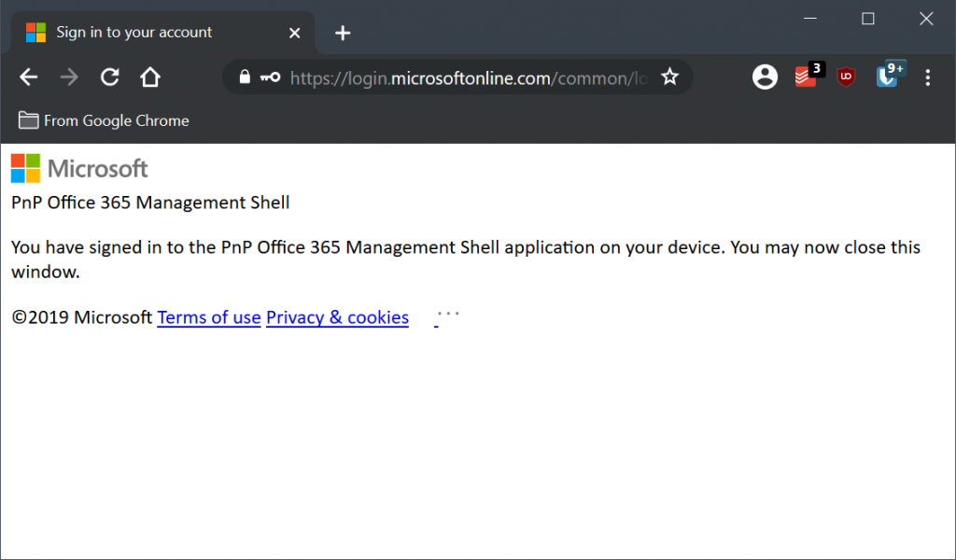Open saved passwords via the key icon
Screen dimensions: 956x560
pos(270,77)
